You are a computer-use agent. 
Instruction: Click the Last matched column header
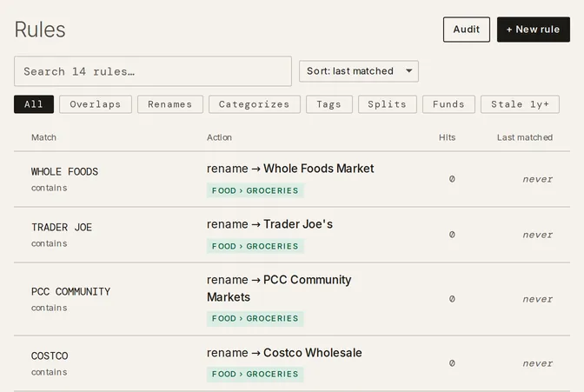[525, 137]
